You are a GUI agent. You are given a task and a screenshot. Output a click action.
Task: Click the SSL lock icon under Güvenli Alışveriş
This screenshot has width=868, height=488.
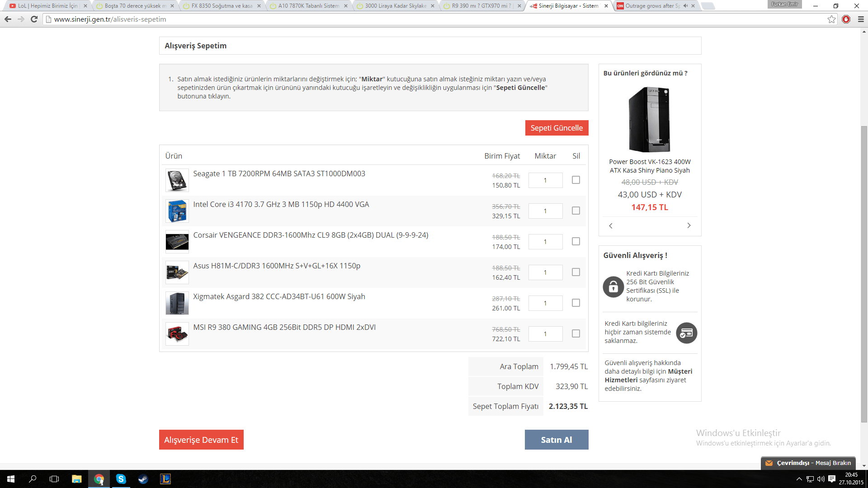pyautogui.click(x=613, y=286)
